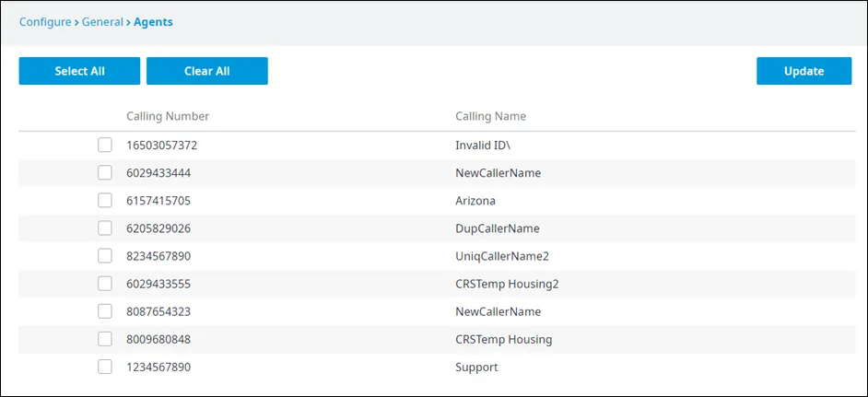868x397 pixels.
Task: Click the name CRSTemp Housing for 8009680848
Action: pos(504,339)
